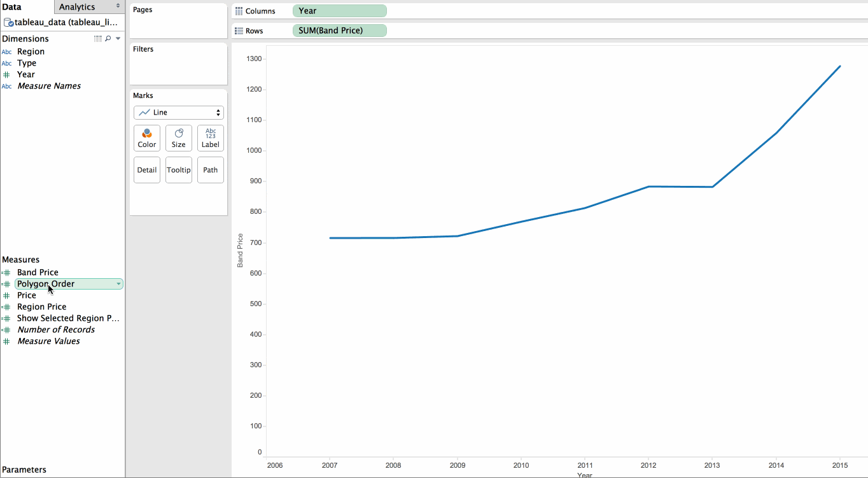This screenshot has width=868, height=478.
Task: Click the search icon in the Dimensions panel
Action: (x=108, y=38)
